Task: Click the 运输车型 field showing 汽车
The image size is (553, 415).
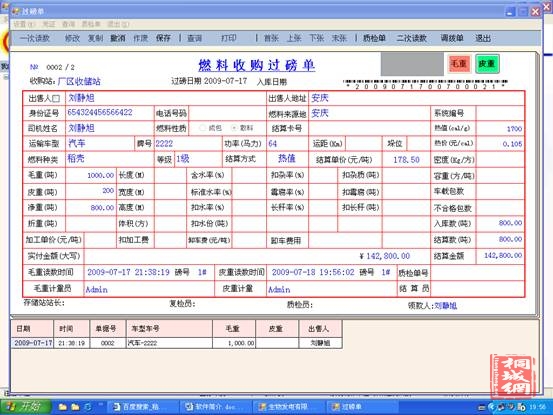Action: point(100,143)
